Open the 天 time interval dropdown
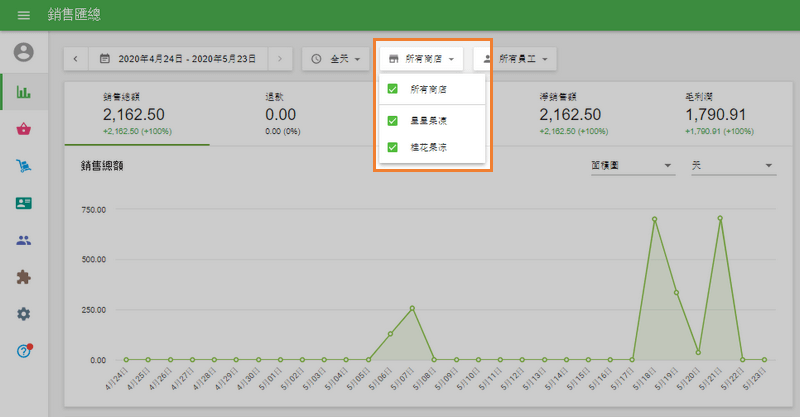This screenshot has width=800, height=417. coord(733,165)
